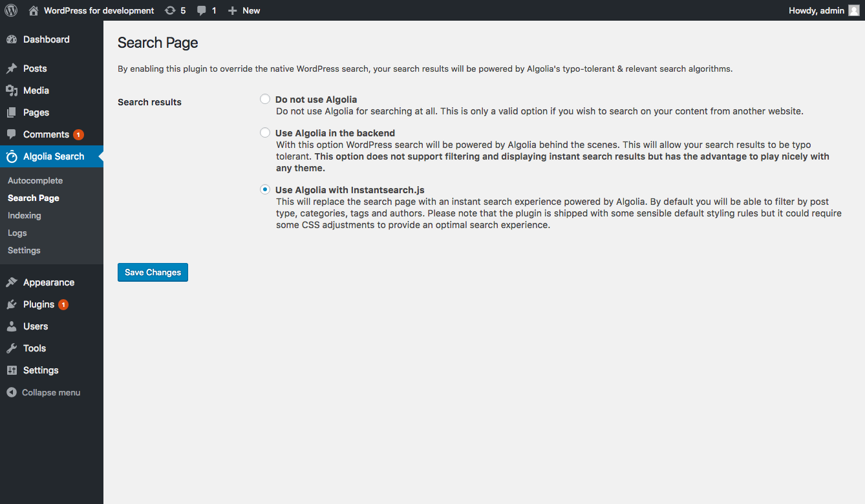The image size is (865, 504).
Task: Open the Comments menu label
Action: pyautogui.click(x=46, y=134)
